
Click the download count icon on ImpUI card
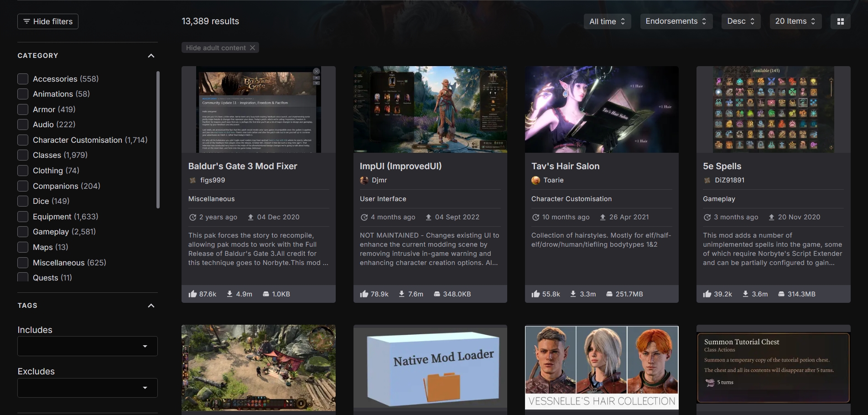click(401, 294)
